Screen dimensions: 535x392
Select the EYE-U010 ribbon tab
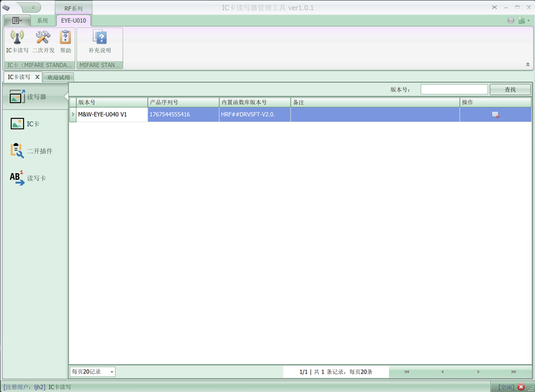tap(74, 21)
